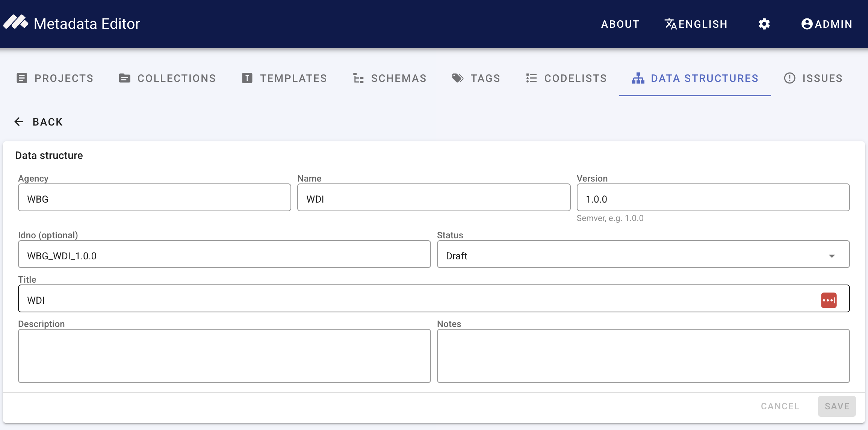Image resolution: width=868 pixels, height=430 pixels.
Task: Focus the Name field containing WDI
Action: click(x=434, y=197)
